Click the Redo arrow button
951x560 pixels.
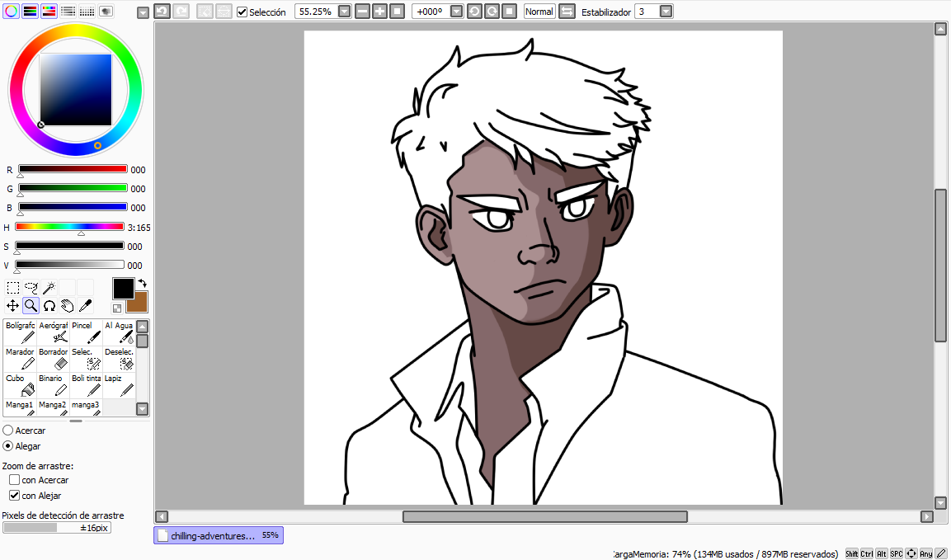(181, 11)
